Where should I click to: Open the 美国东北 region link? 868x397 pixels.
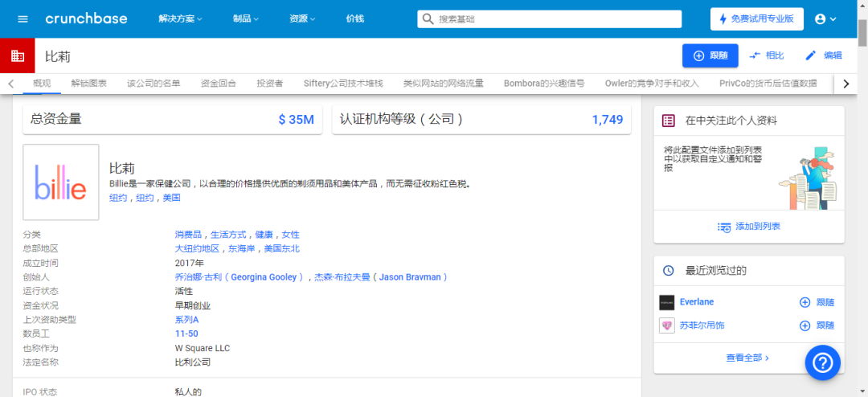[281, 248]
